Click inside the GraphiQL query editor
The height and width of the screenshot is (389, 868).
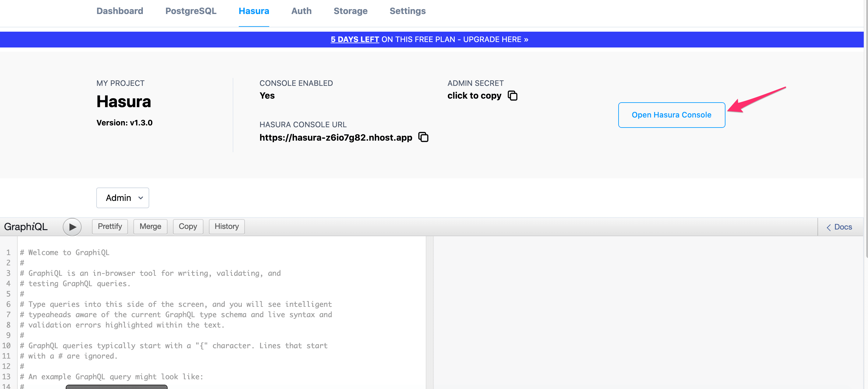pos(202,303)
